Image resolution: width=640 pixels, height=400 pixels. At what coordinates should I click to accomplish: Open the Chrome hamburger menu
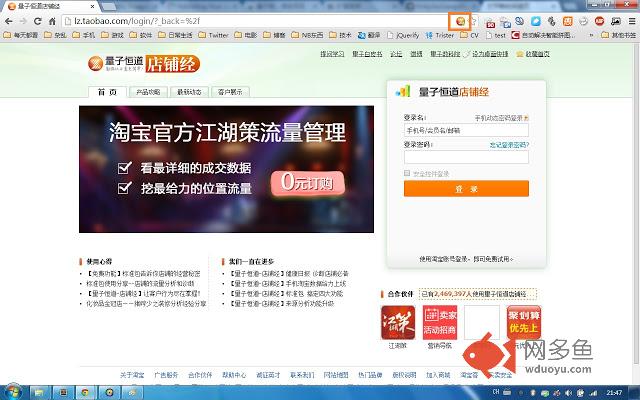pos(632,21)
